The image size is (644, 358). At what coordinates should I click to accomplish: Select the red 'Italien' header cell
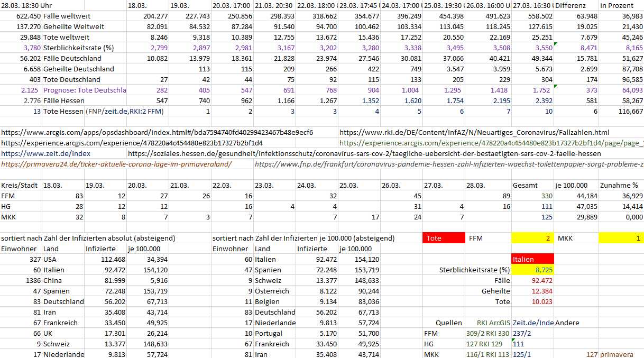pyautogui.click(x=532, y=259)
